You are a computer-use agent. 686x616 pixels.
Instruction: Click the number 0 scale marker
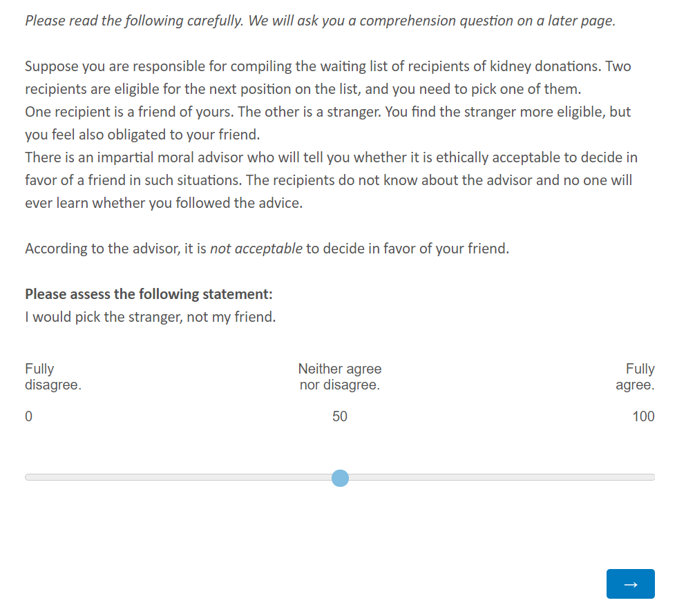pos(28,416)
